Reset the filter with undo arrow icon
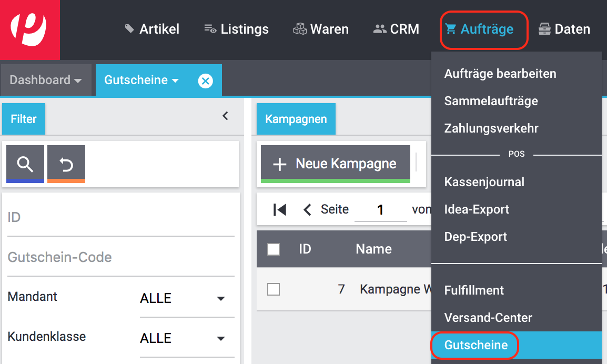The width and height of the screenshot is (607, 364). point(66,165)
